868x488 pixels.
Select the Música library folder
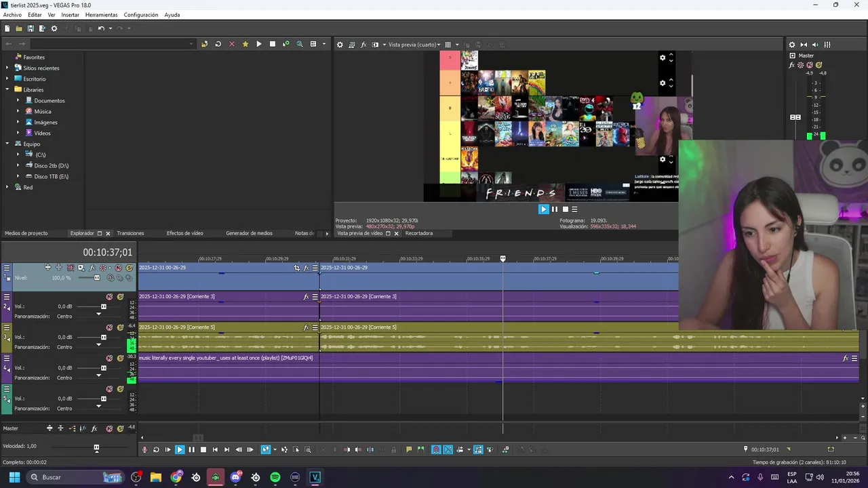42,111
